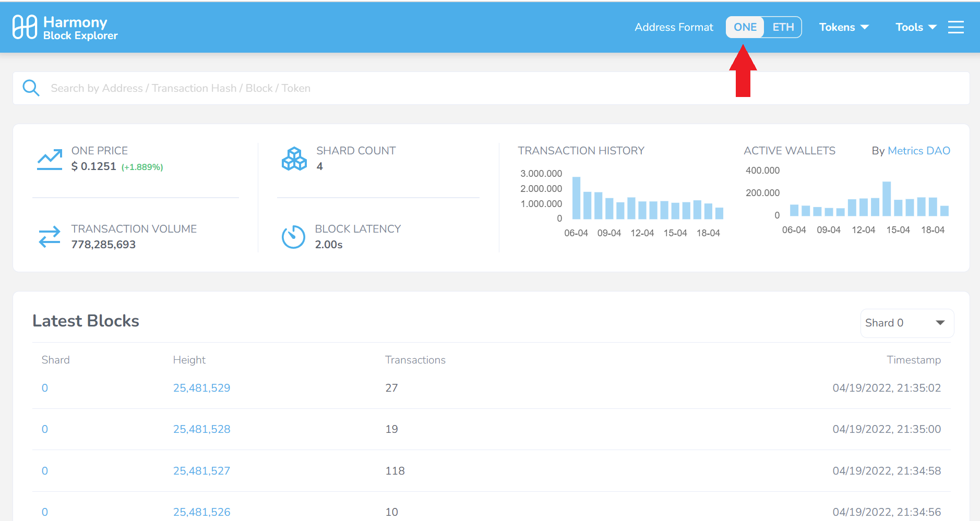
Task: Click the shard count cubes icon
Action: click(x=294, y=159)
